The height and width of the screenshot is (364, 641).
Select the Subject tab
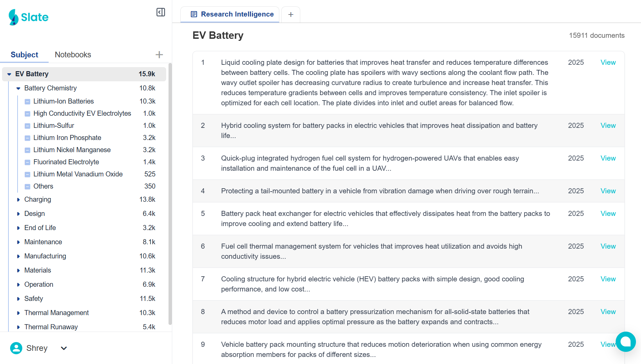point(24,55)
